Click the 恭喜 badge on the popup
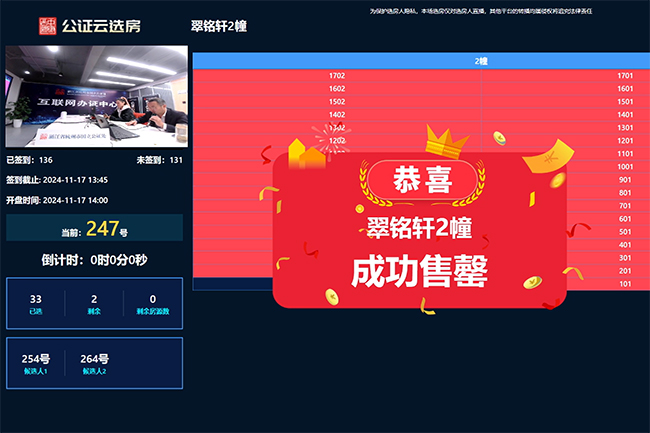 (422, 180)
